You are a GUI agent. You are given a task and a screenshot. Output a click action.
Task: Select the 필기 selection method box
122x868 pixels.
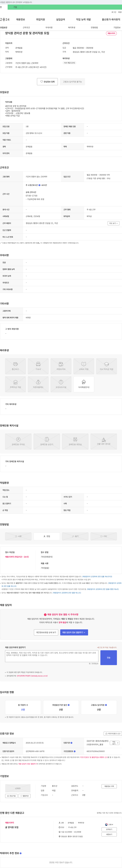tap(75, 536)
